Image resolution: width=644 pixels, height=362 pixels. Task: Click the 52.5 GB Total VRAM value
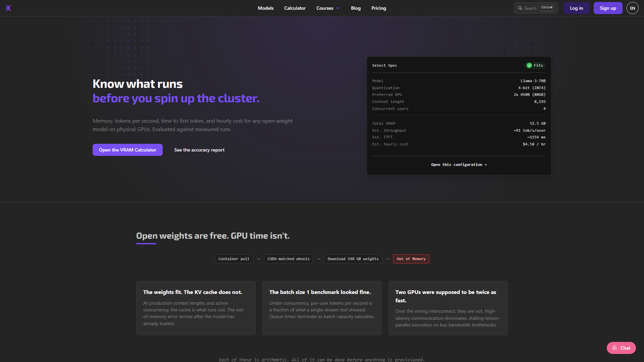click(x=537, y=123)
